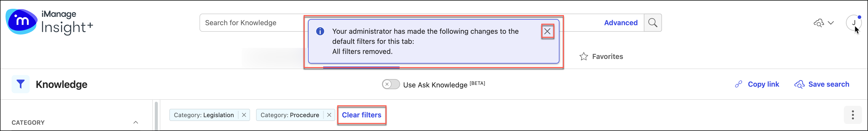
Task: Collapse the CATEGORY filter section
Action: point(135,122)
